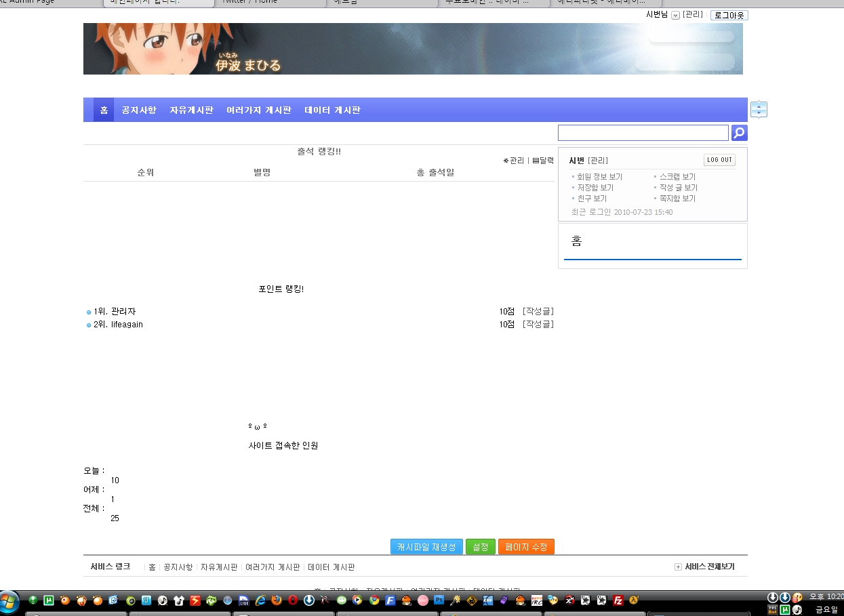Open FileZilla from the taskbar

point(618,600)
